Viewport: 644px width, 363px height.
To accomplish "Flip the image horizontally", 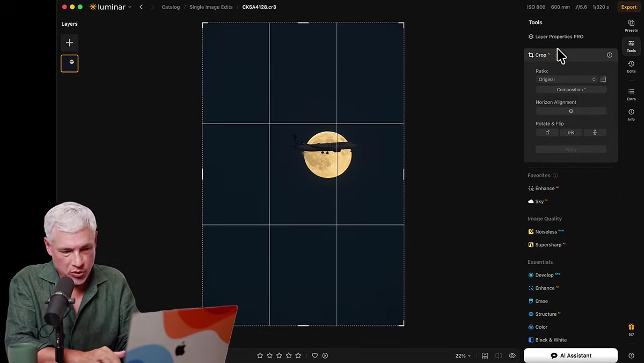I will [571, 133].
